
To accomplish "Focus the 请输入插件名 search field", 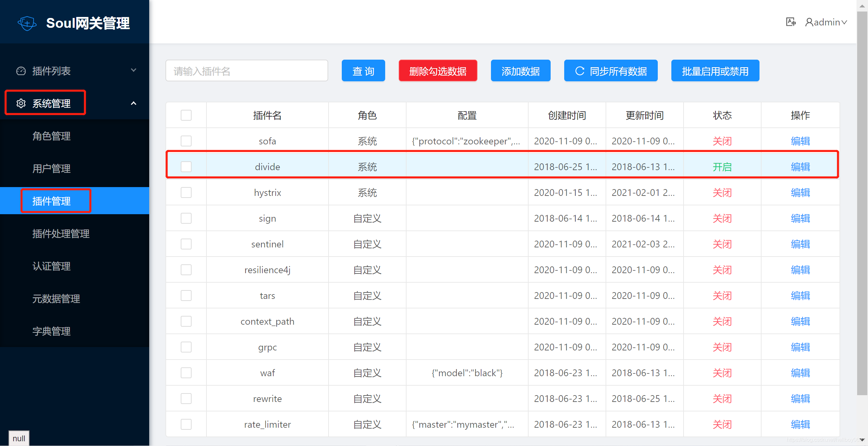I will 246,71.
